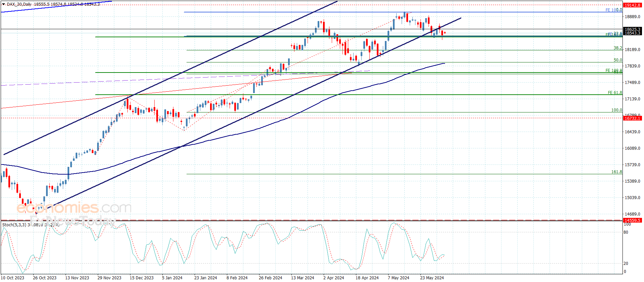The image size is (644, 282).
Task: Click the 50.0 Fibonacci level label
Action: click(618, 60)
